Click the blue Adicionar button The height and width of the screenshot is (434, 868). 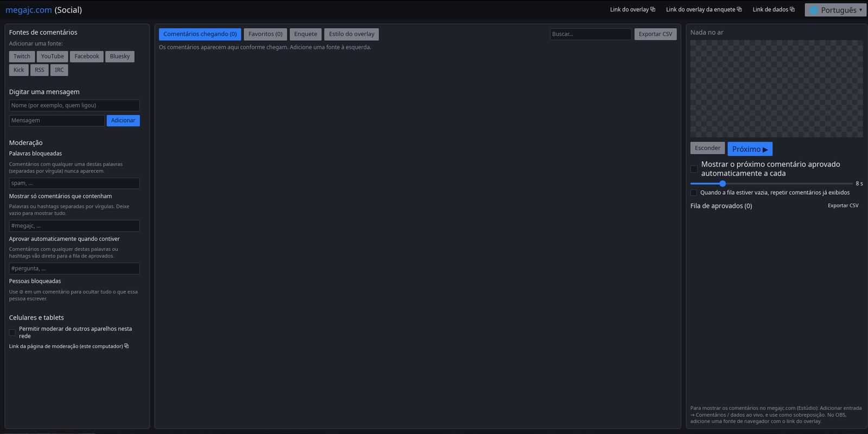[123, 120]
